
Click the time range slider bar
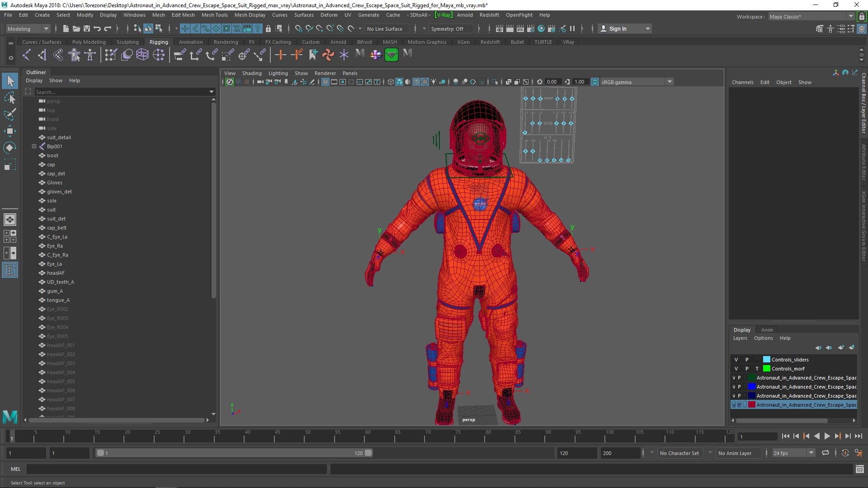(x=234, y=453)
